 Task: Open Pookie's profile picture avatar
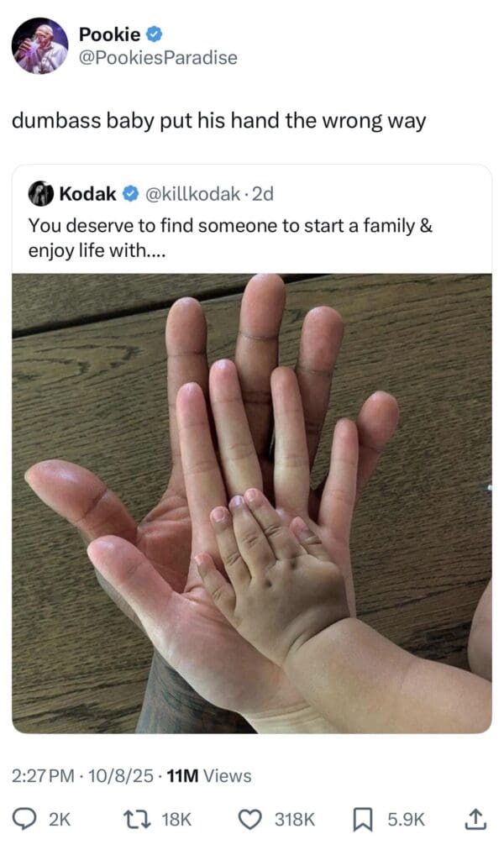click(x=40, y=45)
